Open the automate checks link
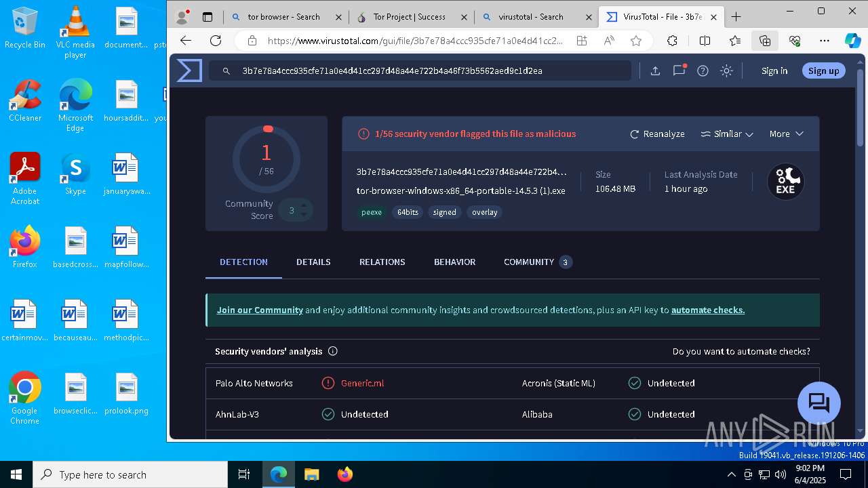Screen dimensions: 868x488 (708, 310)
